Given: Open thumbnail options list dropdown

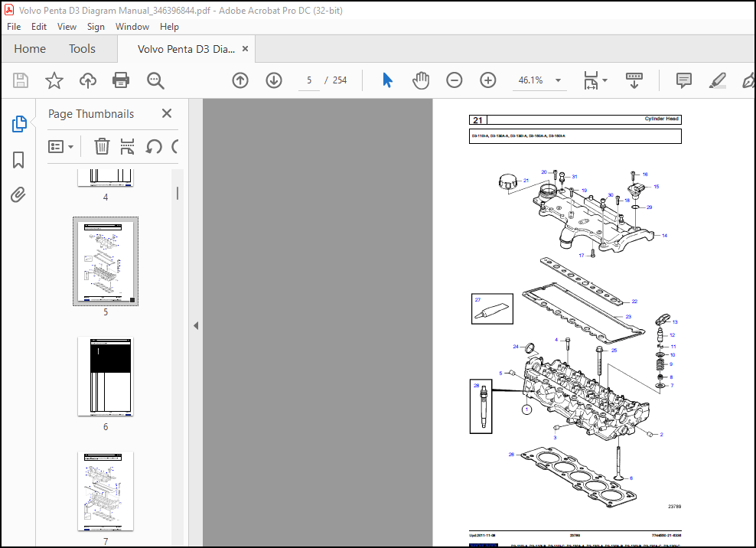Looking at the screenshot, I should (60, 147).
